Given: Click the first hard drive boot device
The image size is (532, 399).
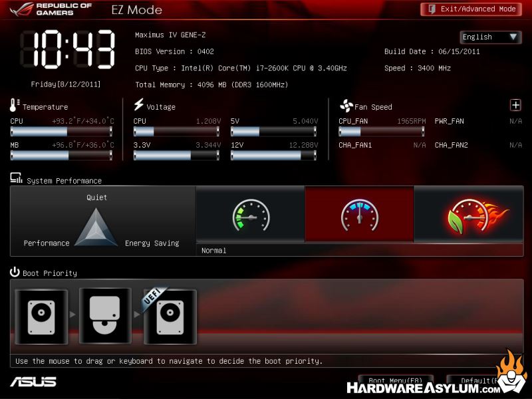Looking at the screenshot, I should (x=41, y=317).
